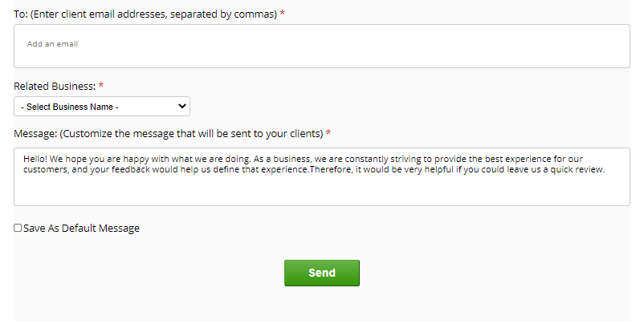Click the 'Save As Default Message' label text

[x=82, y=229]
